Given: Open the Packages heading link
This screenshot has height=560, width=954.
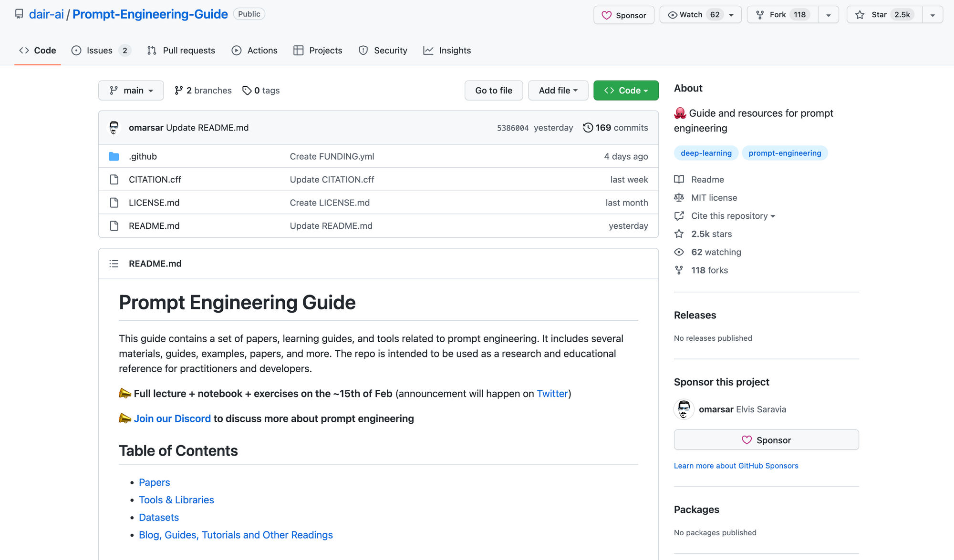Looking at the screenshot, I should [696, 509].
